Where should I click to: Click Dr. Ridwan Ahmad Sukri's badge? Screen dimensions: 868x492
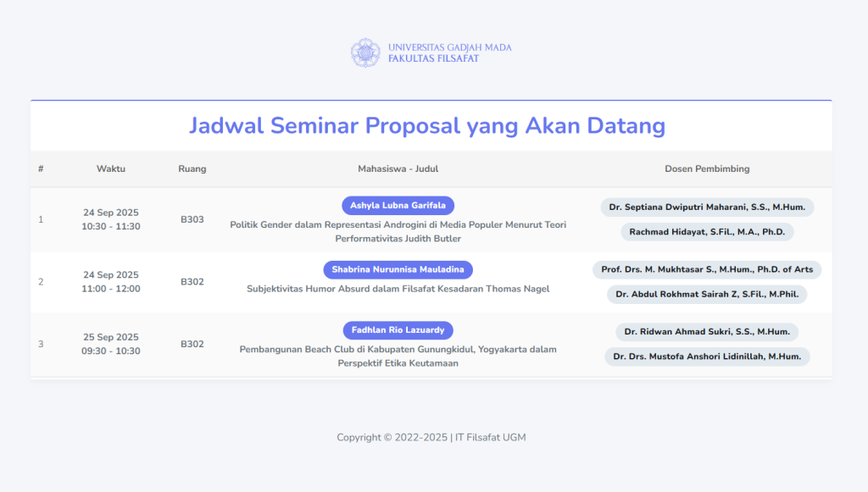(x=707, y=331)
